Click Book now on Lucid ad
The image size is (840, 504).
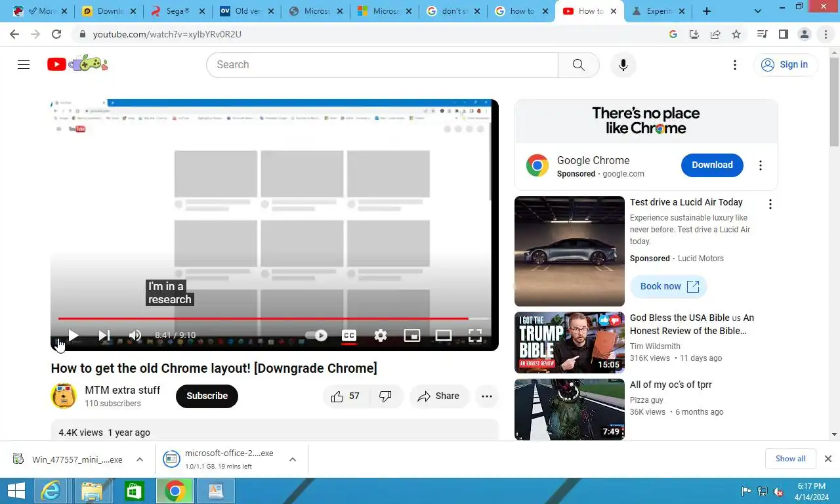669,286
